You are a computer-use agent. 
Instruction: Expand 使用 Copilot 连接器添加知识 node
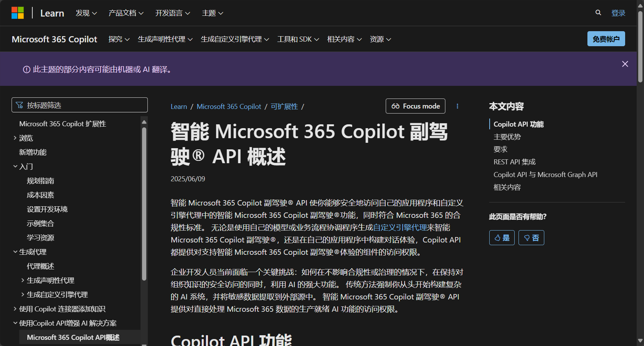[x=15, y=309]
